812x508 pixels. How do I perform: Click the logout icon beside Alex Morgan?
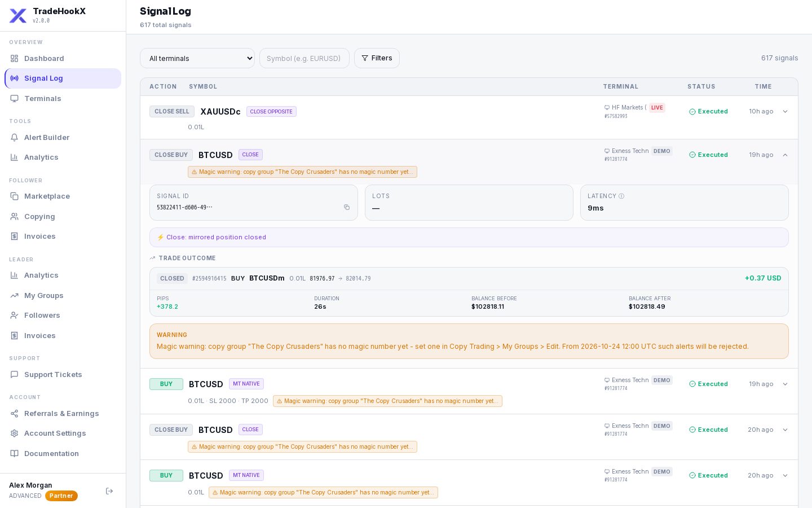tap(109, 491)
